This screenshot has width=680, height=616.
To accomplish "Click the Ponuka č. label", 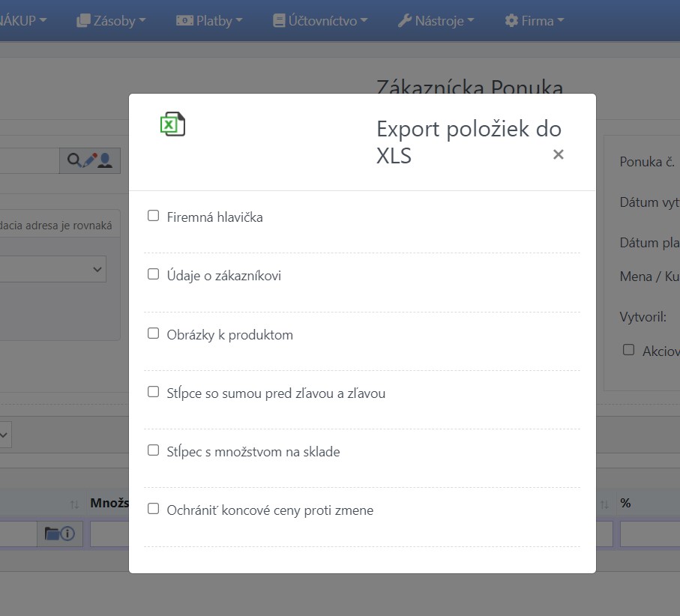I will 646,162.
